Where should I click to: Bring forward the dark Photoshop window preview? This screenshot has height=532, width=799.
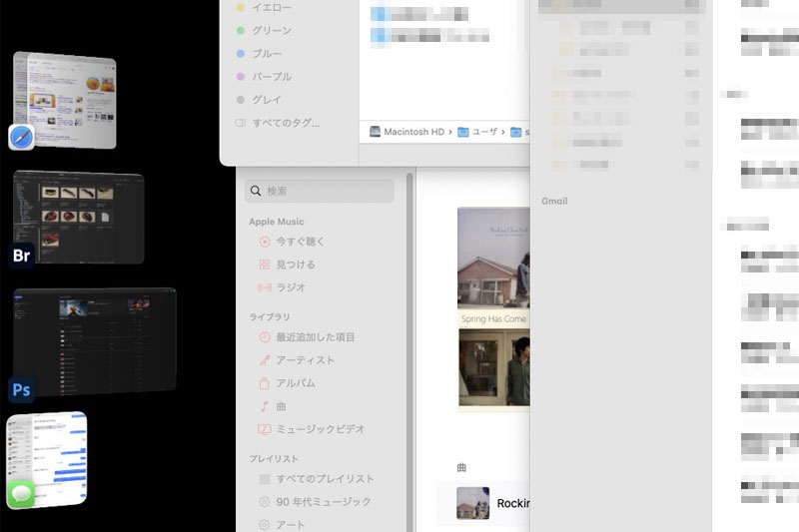click(x=95, y=341)
